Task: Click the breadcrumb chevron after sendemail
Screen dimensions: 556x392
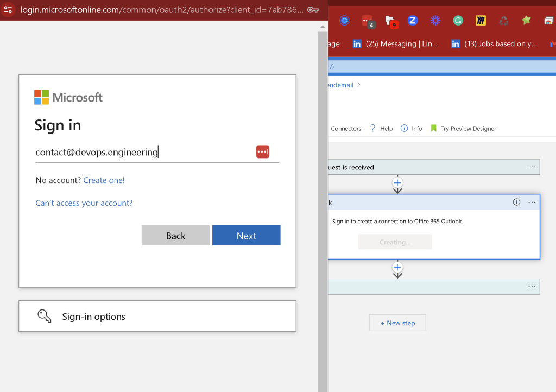Action: [x=359, y=85]
